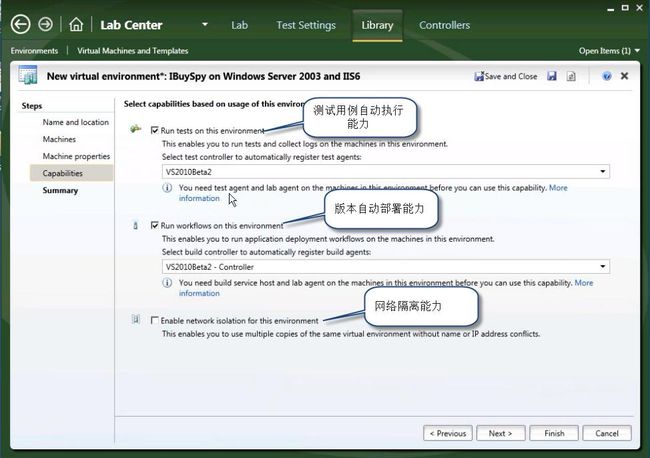
Task: Click the forward arrow navigation icon
Action: pyautogui.click(x=46, y=24)
